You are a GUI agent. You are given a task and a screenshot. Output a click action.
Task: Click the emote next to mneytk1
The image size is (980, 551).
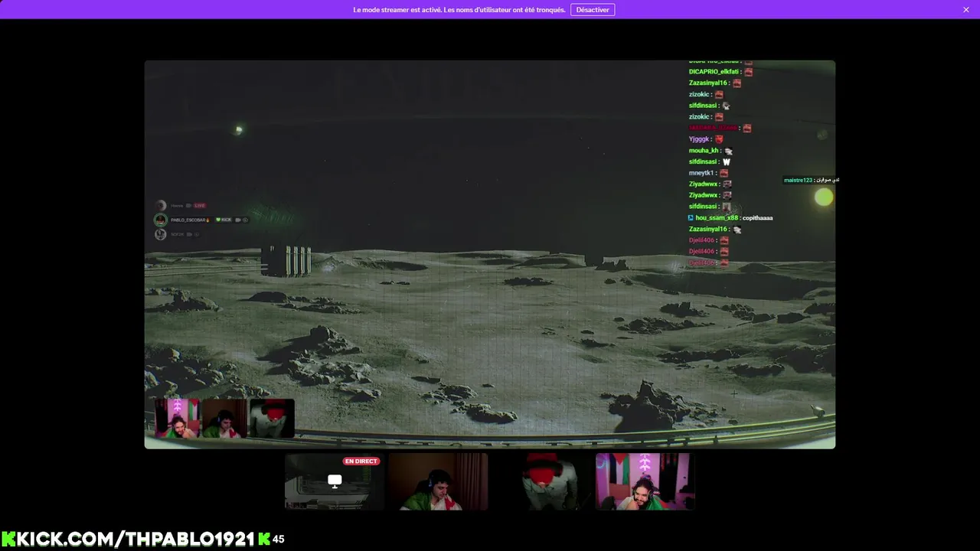[724, 173]
